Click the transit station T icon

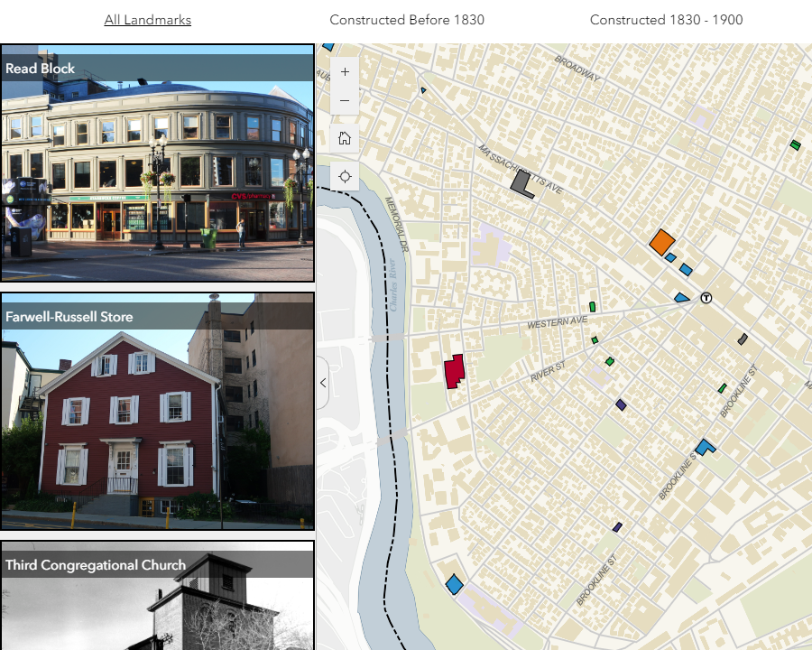coord(706,297)
